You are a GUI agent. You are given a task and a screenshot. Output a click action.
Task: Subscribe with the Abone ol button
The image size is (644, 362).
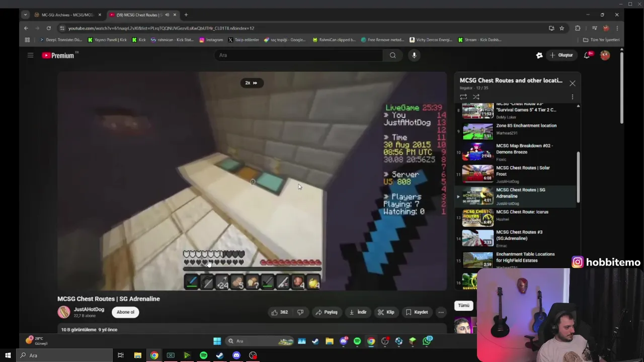tap(125, 312)
